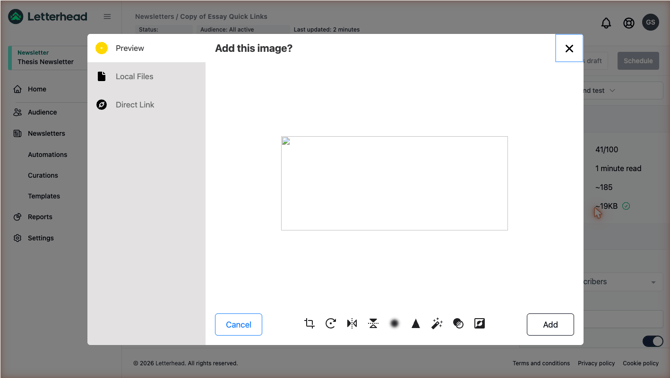Open the Direct Link source

(x=147, y=105)
